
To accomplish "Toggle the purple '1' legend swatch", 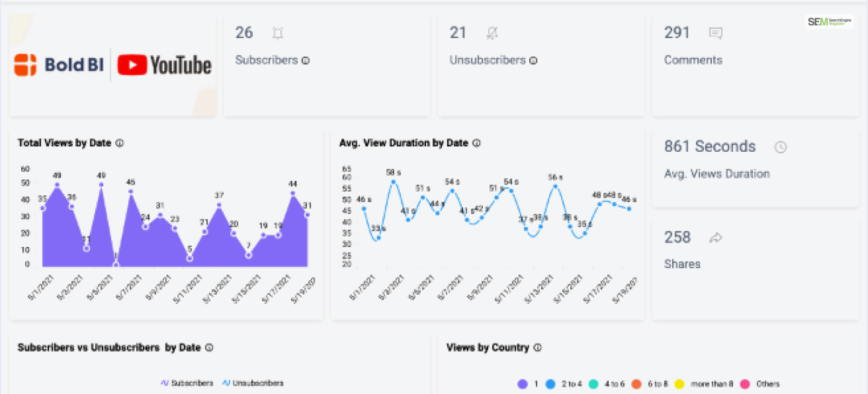I will (523, 384).
